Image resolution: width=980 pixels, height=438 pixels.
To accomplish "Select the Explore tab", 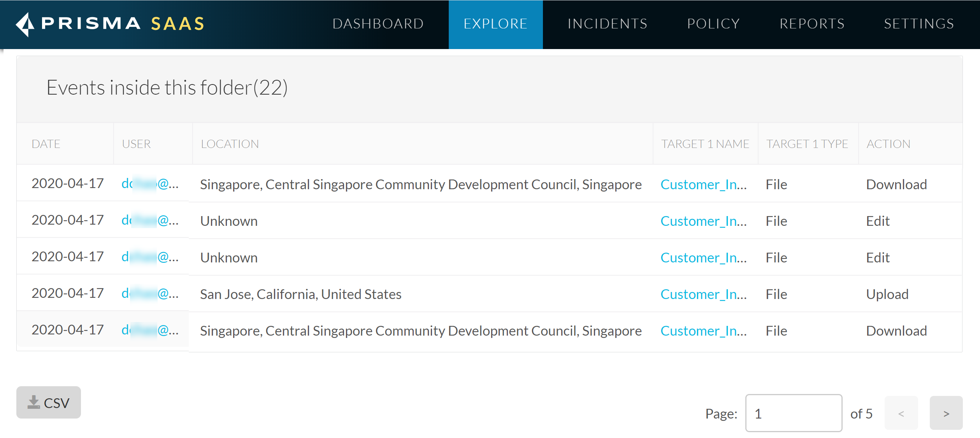I will click(495, 24).
